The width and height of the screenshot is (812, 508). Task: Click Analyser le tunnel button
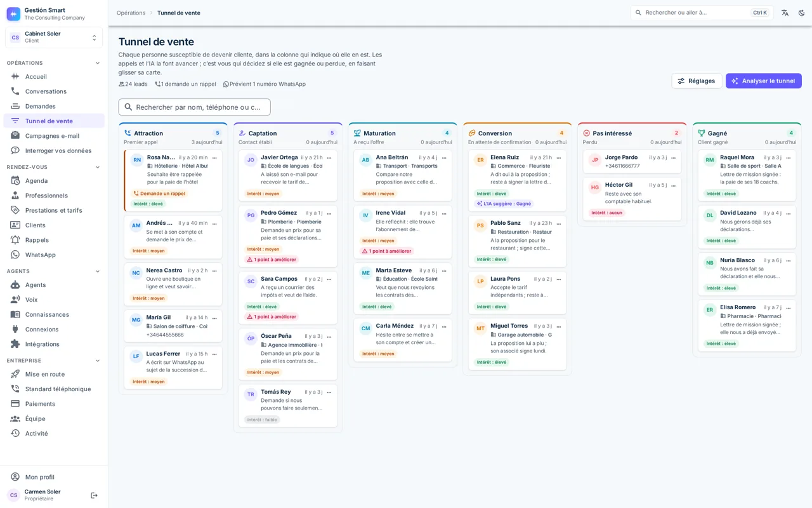pos(763,81)
